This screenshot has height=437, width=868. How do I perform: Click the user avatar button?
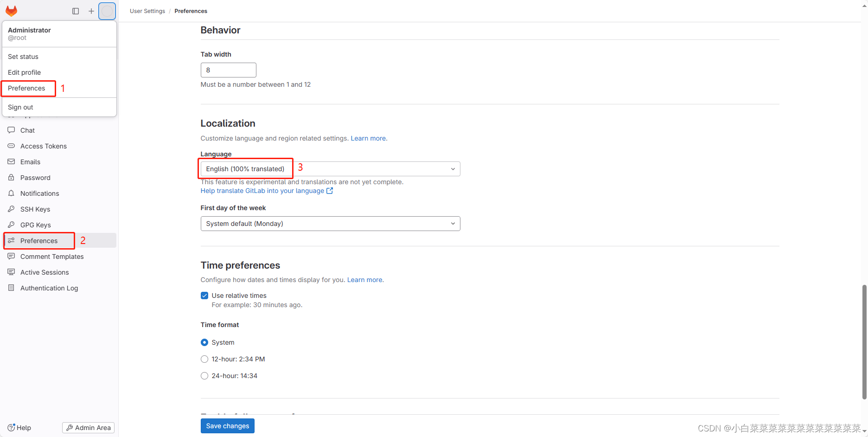click(107, 11)
